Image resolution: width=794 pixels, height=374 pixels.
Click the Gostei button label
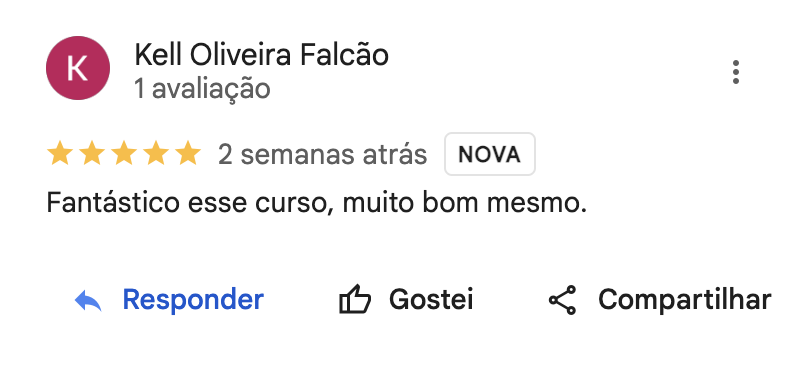click(431, 300)
